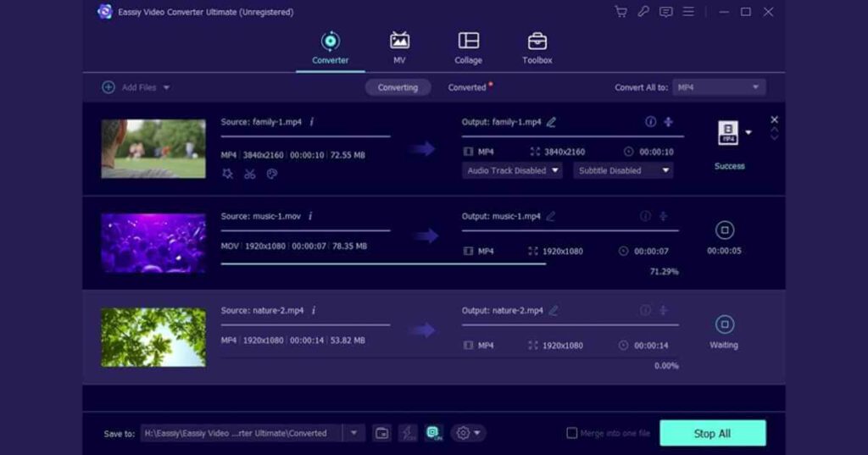Expand the Save to path dropdown
868x455 pixels.
[353, 434]
